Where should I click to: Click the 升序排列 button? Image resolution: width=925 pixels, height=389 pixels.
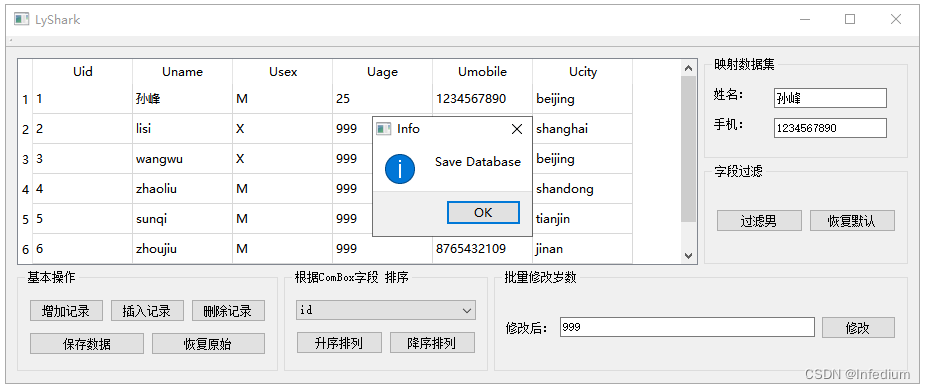pyautogui.click(x=339, y=342)
